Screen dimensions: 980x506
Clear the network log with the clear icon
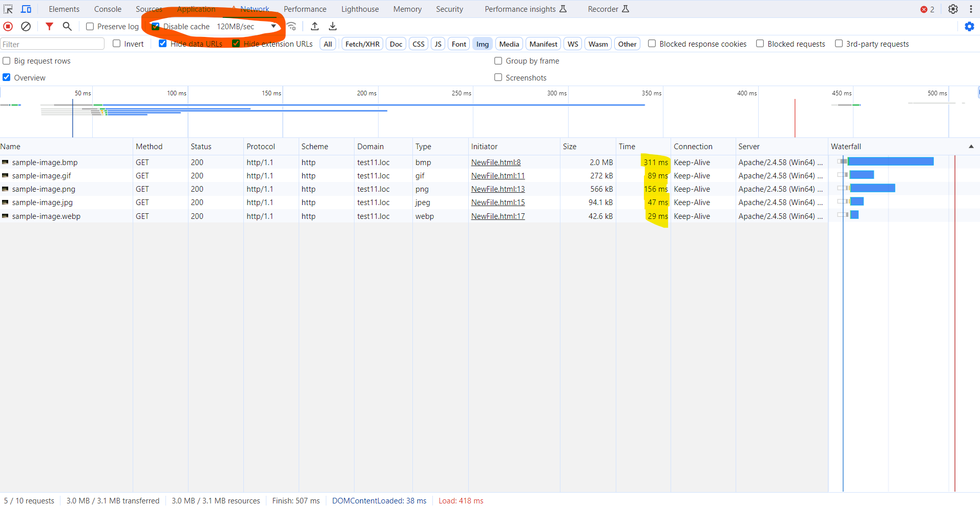point(26,27)
